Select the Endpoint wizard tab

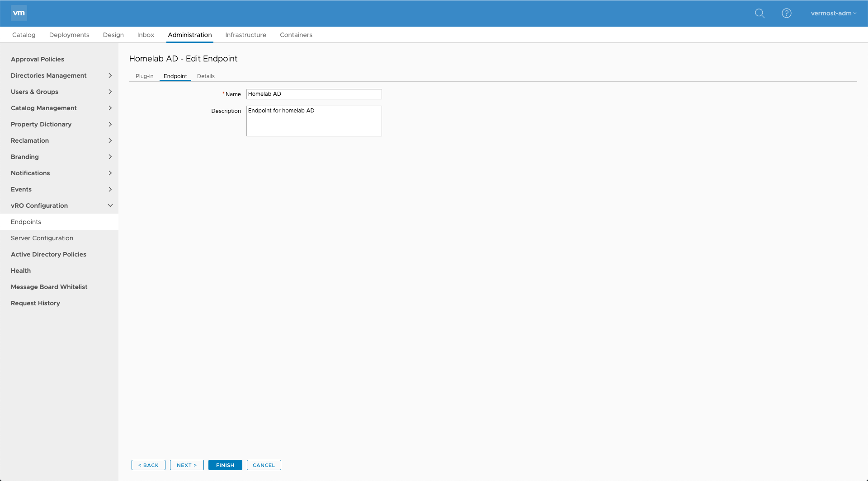click(x=175, y=76)
